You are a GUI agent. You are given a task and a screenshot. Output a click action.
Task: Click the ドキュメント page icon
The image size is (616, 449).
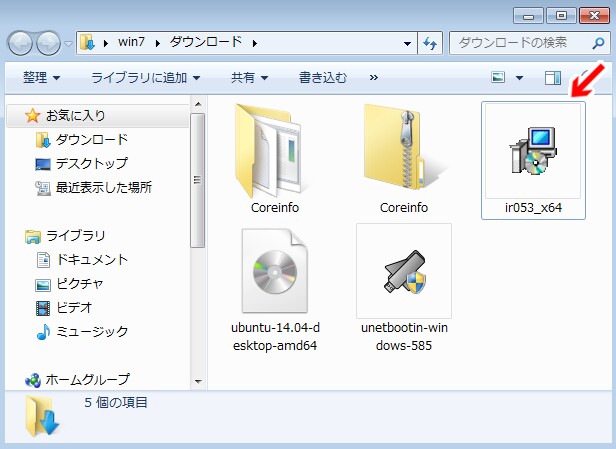coord(43,260)
